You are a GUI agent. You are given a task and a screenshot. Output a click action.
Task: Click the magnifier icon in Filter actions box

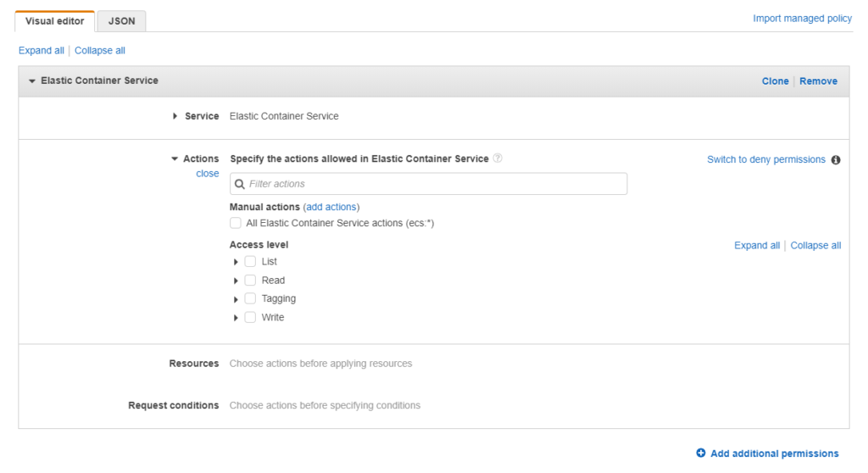[x=240, y=184]
